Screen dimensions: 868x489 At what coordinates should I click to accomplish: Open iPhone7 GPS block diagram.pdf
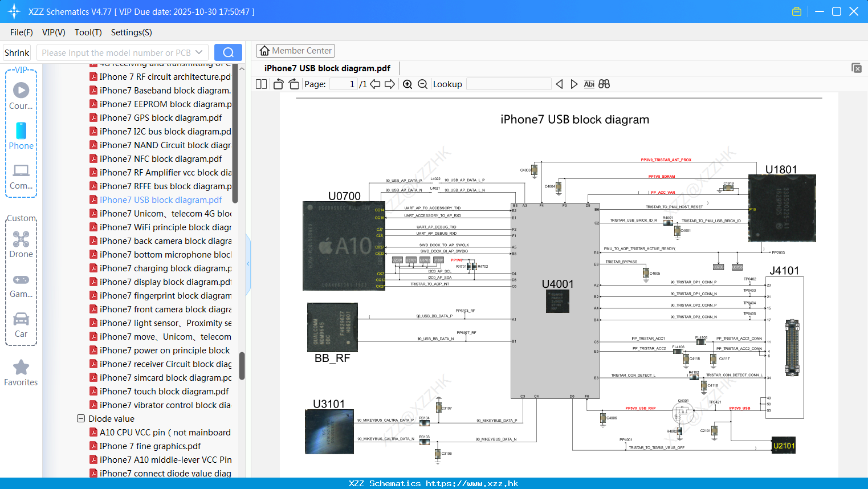(156, 118)
